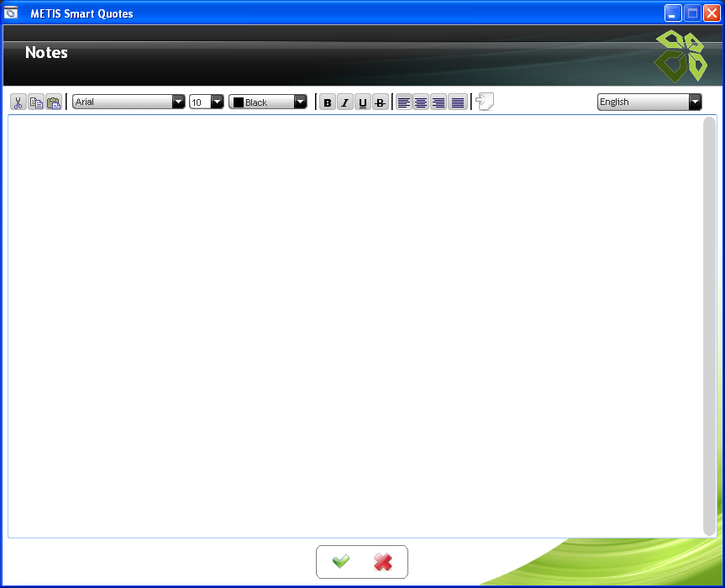This screenshot has height=588, width=725.
Task: Click the Copy icon in toolbar
Action: click(x=36, y=102)
